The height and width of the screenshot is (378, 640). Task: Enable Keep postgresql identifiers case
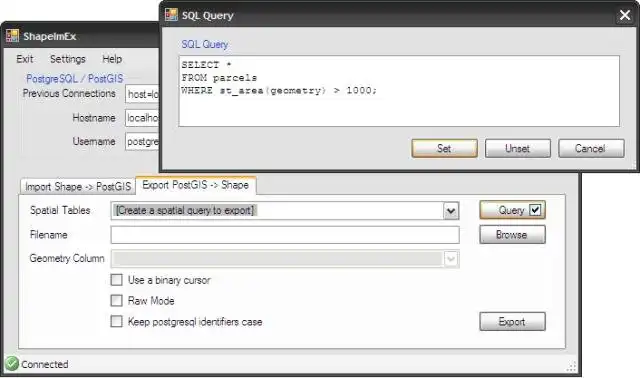(116, 321)
